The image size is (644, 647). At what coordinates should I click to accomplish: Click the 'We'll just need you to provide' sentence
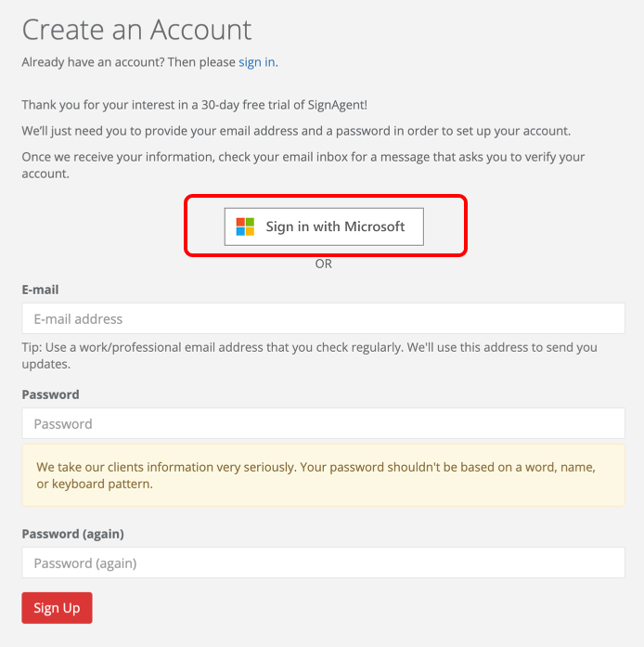pos(296,131)
